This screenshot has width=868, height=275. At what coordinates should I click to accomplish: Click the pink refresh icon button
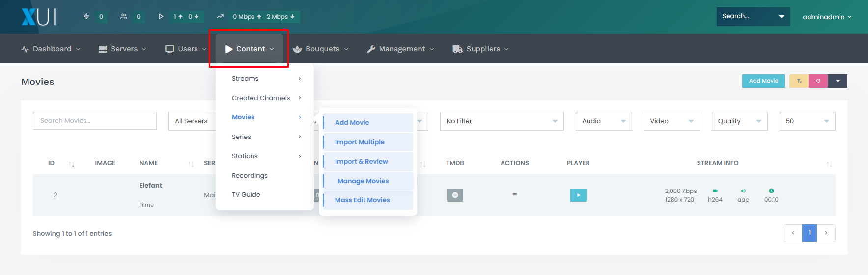[x=818, y=81]
